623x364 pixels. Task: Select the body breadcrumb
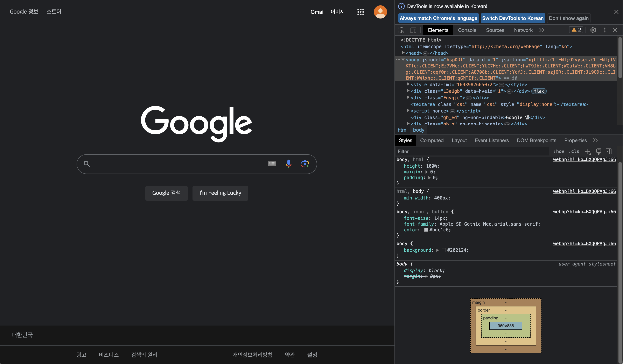(418, 130)
